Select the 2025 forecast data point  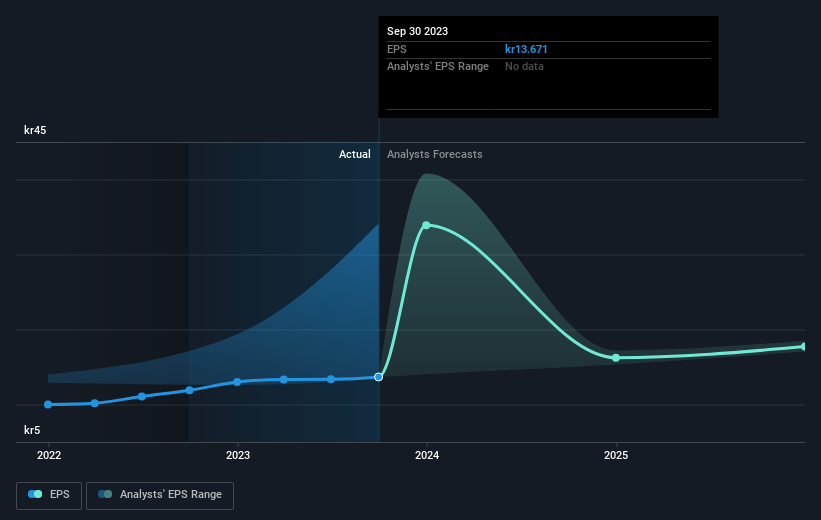[616, 358]
